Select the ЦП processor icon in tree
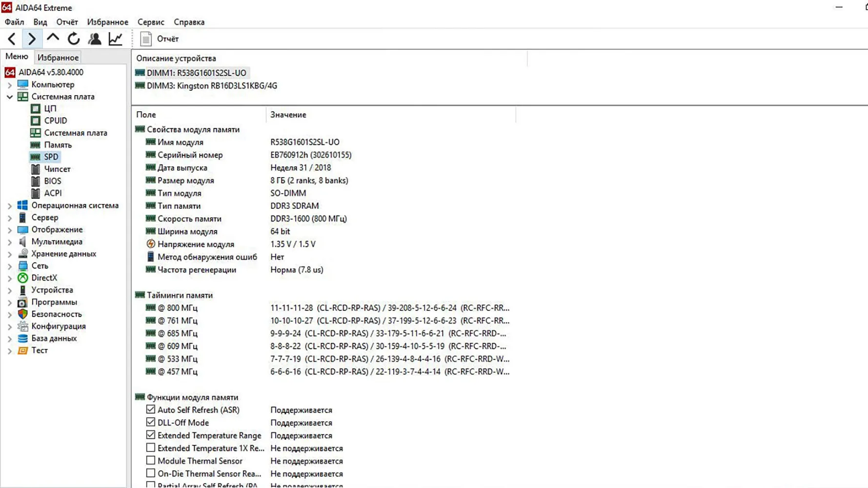The height and width of the screenshot is (488, 868). tap(36, 108)
